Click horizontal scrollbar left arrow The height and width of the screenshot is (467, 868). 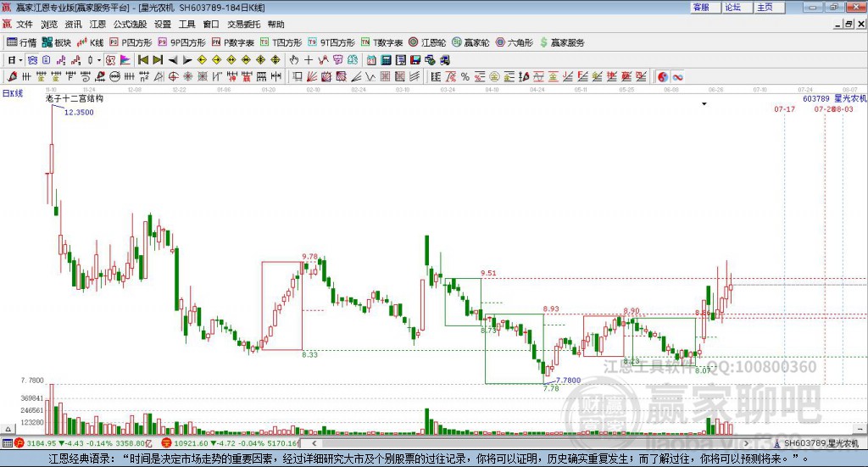[x=314, y=443]
